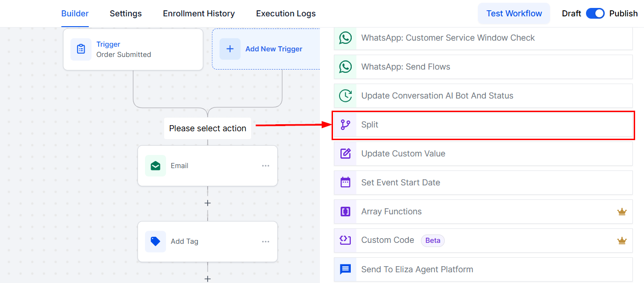Click the Custom Code icon

346,241
